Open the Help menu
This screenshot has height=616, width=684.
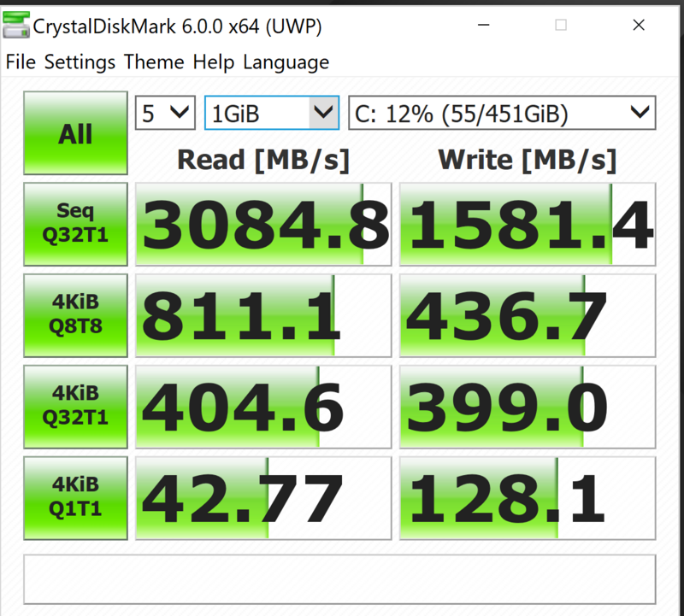pyautogui.click(x=214, y=62)
